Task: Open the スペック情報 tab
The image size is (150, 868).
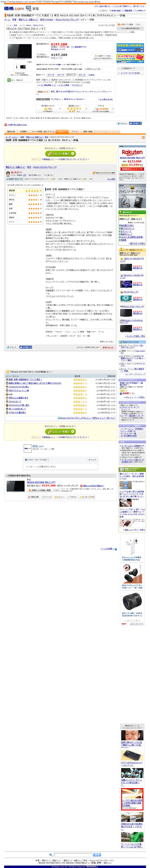Action: [x=36, y=132]
